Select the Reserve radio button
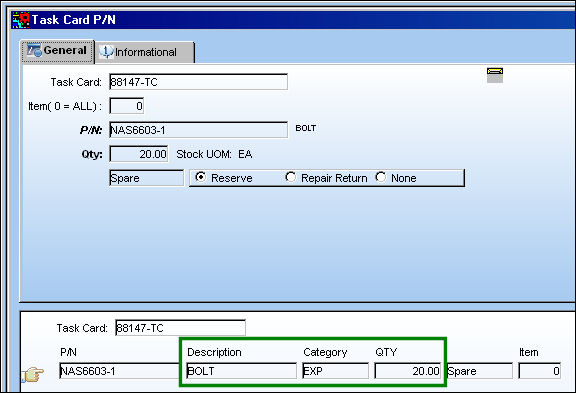576x393 pixels. click(201, 177)
